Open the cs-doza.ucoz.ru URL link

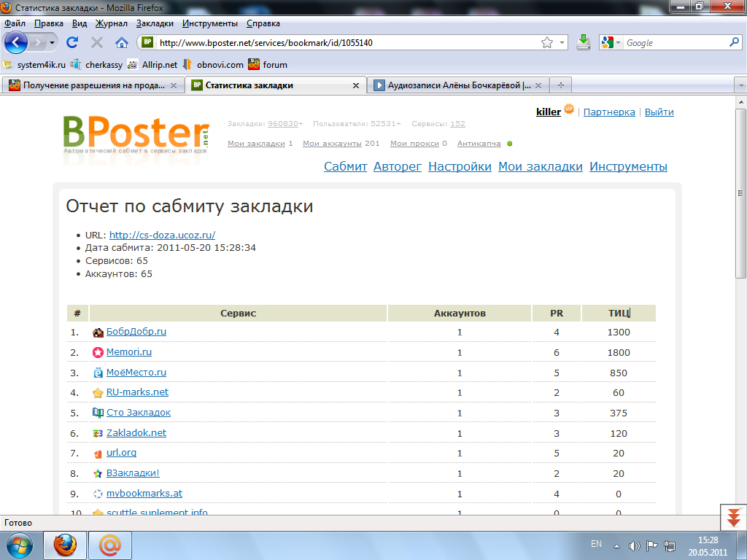162,235
